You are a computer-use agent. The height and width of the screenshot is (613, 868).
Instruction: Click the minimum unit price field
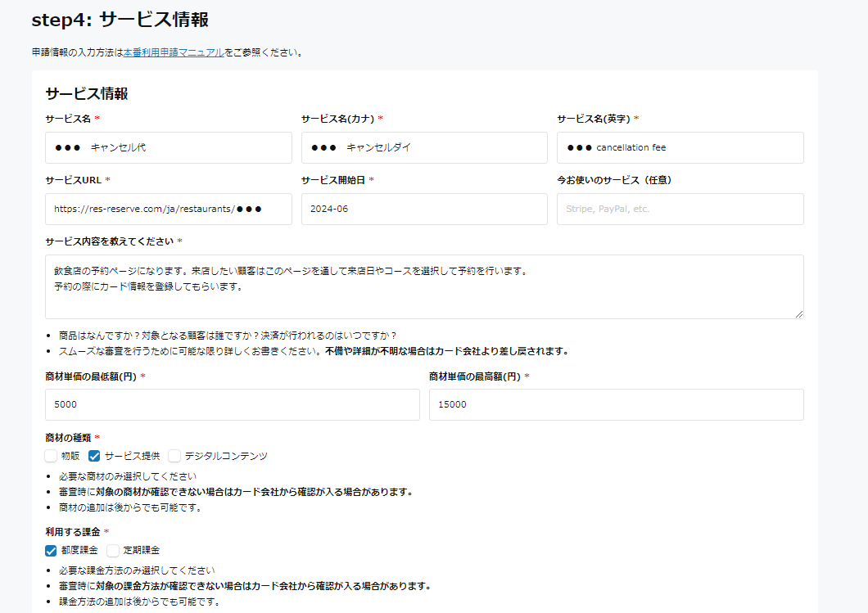coord(233,404)
